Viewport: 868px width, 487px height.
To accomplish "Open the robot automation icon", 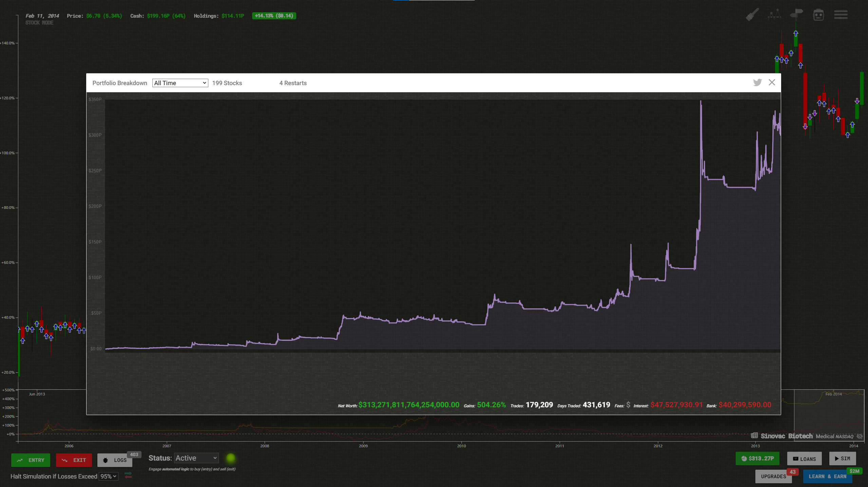I will coord(818,15).
